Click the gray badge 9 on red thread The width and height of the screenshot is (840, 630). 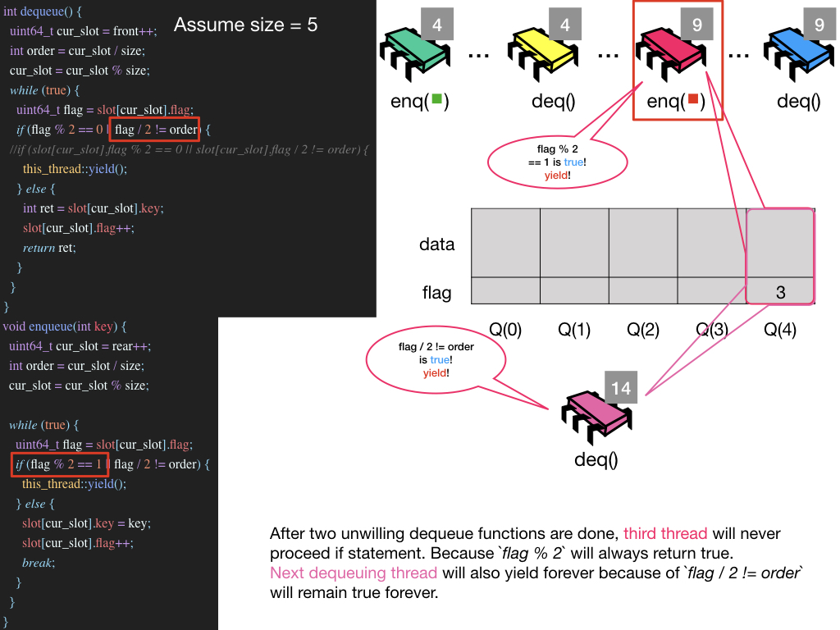697,24
